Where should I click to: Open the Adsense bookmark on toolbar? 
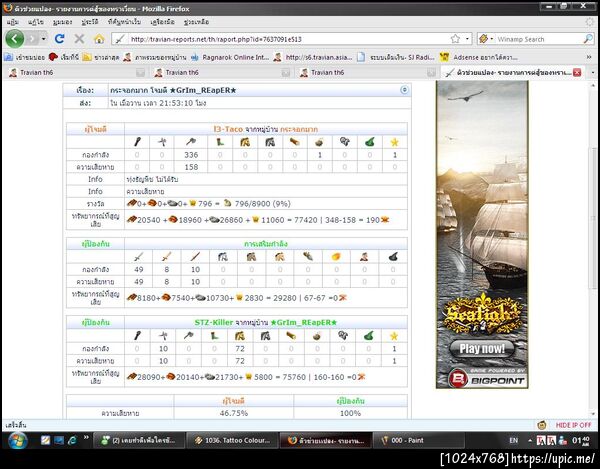[x=479, y=57]
